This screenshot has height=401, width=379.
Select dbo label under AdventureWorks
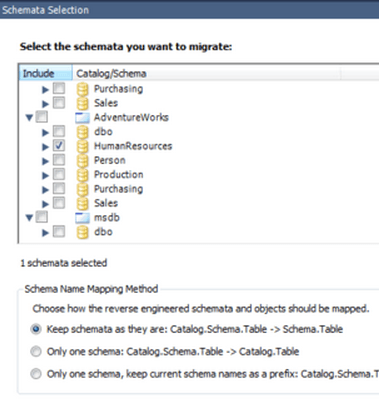103,132
